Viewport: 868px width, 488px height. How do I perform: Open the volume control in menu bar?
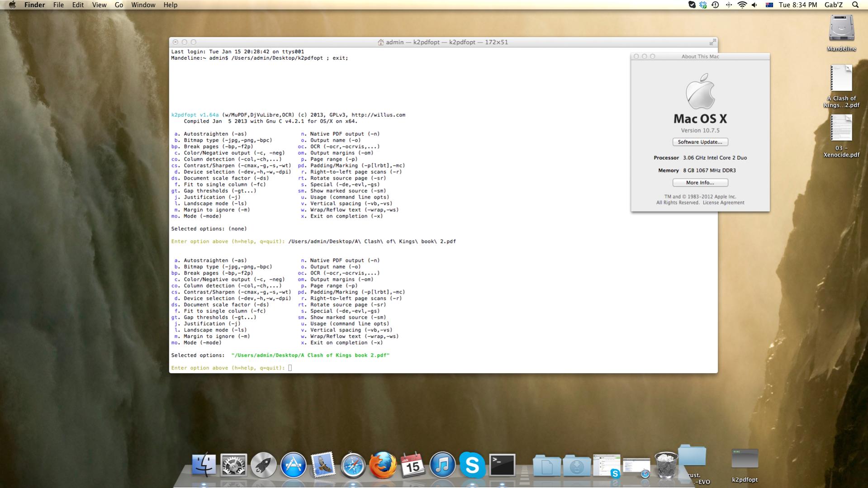tap(754, 5)
